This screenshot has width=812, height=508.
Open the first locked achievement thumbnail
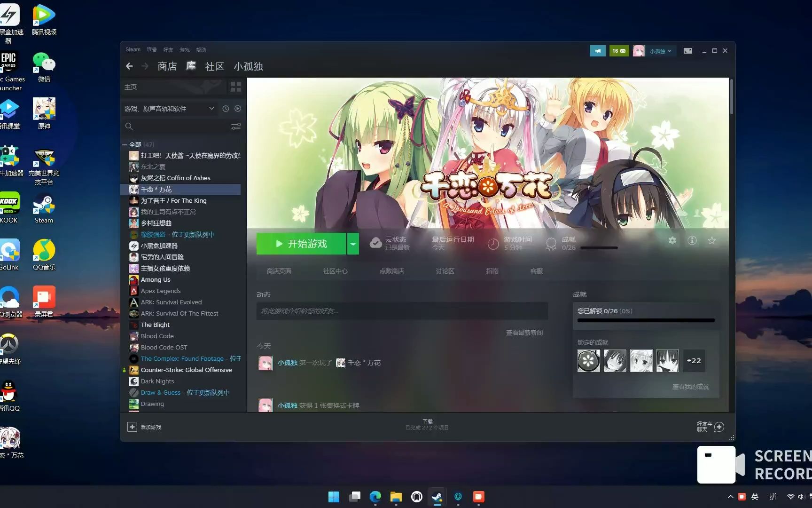[588, 361]
